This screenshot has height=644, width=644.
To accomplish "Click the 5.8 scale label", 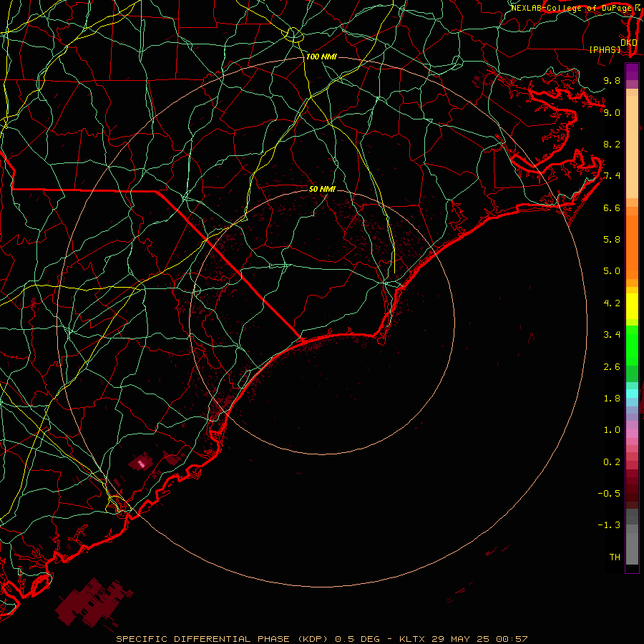I will (x=612, y=240).
